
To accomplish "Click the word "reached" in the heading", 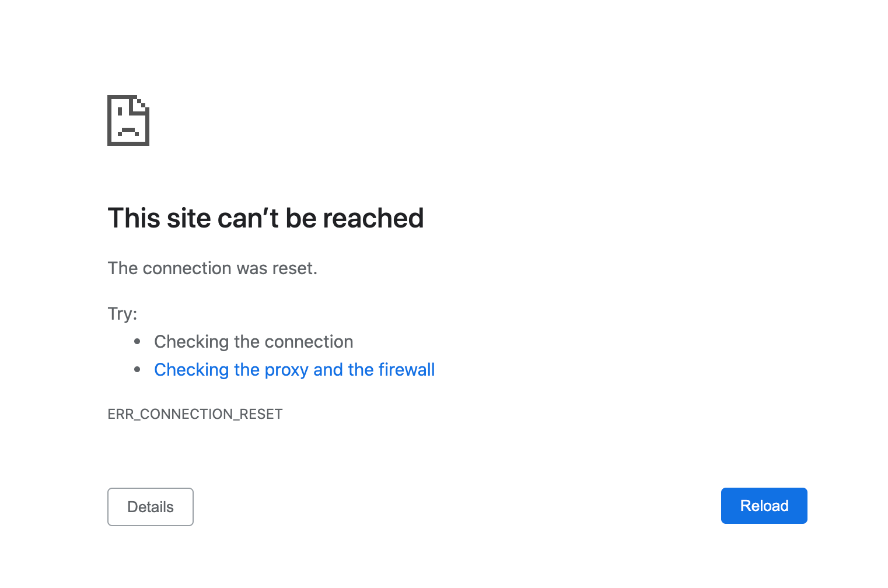I will [x=373, y=218].
